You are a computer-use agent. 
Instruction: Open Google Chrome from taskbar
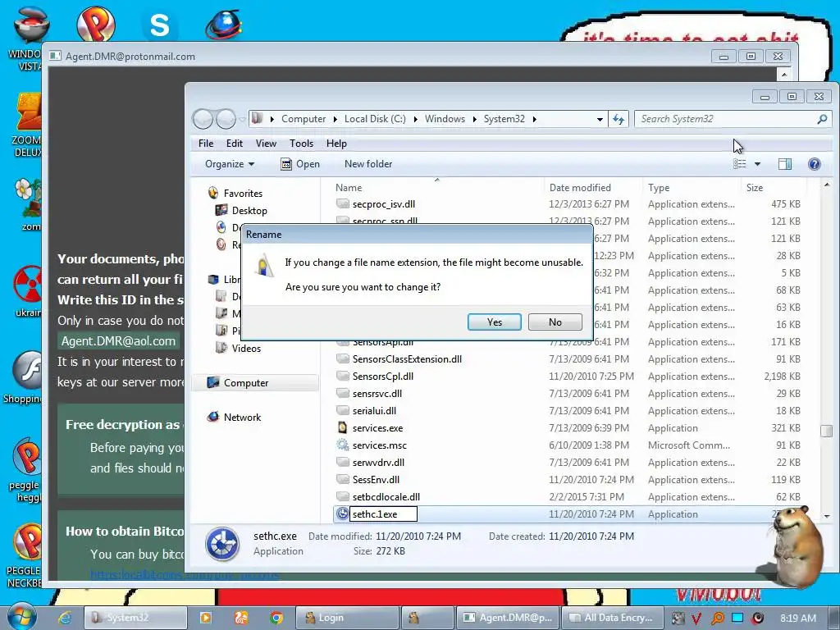[276, 618]
